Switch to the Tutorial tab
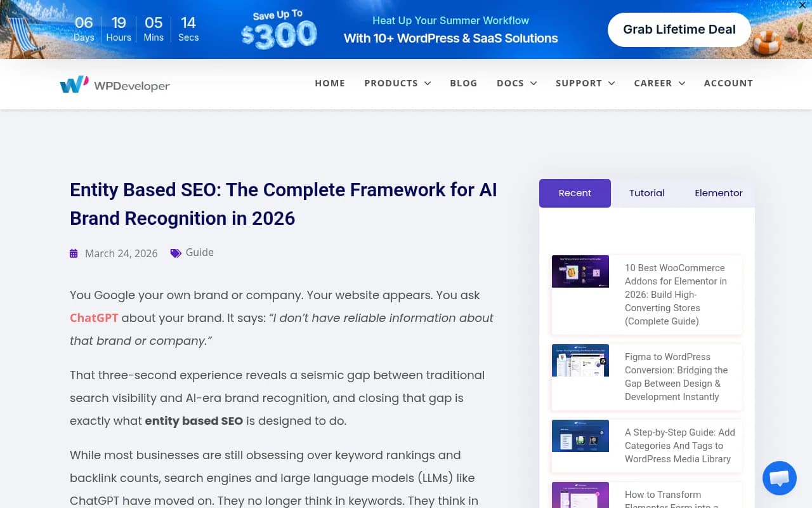812x508 pixels. coord(646,193)
